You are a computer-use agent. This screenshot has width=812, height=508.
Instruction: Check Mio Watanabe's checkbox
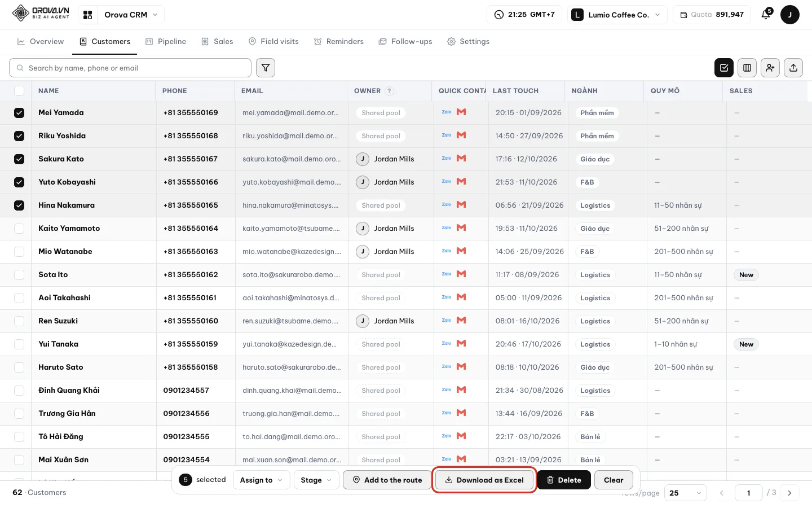[x=19, y=252]
